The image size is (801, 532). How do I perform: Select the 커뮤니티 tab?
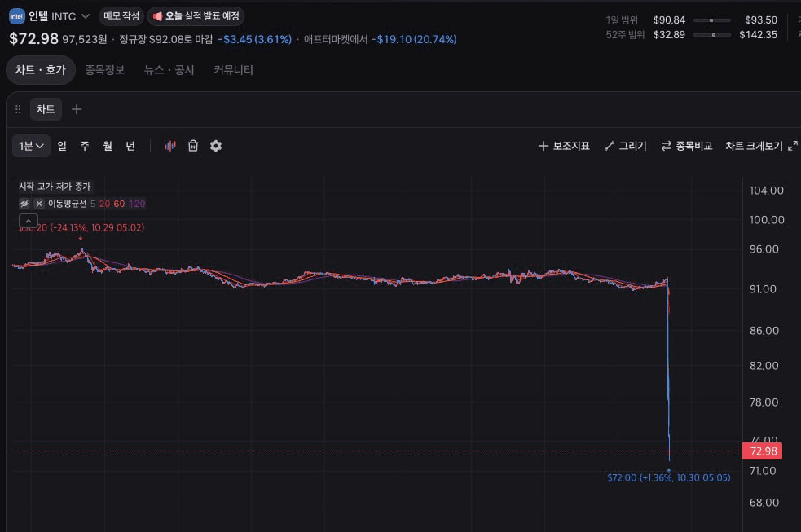233,70
